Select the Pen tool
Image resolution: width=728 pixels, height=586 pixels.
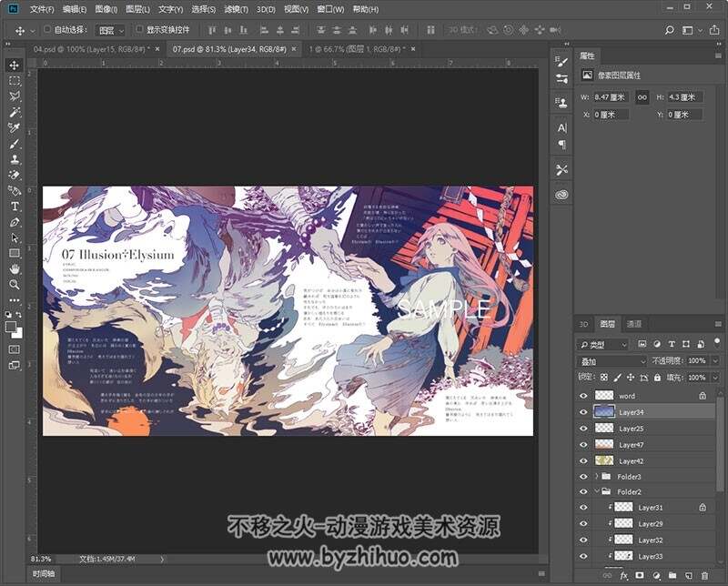click(x=15, y=222)
